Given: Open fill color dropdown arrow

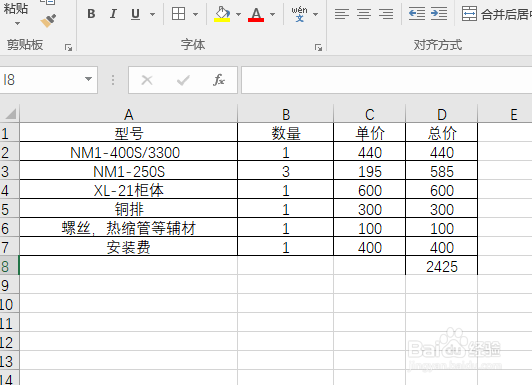Looking at the screenshot, I should (x=238, y=14).
